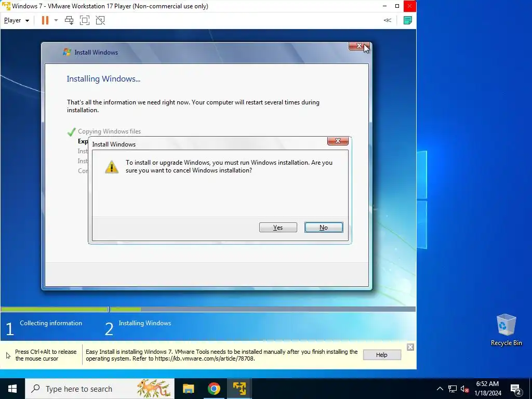Close the VMware Player window
The width and height of the screenshot is (532, 399).
[409, 6]
